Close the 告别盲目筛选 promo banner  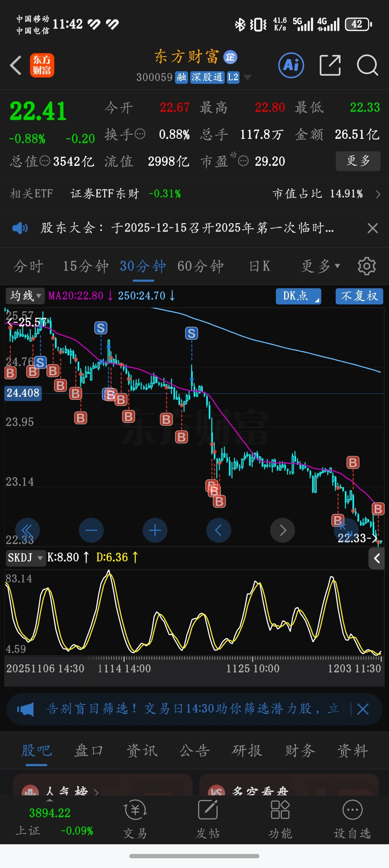point(363,709)
